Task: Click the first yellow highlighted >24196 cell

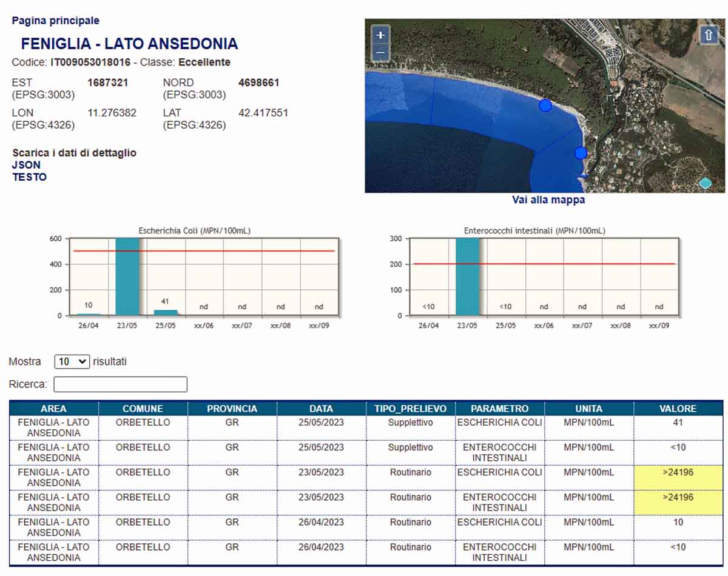Action: pyautogui.click(x=678, y=478)
